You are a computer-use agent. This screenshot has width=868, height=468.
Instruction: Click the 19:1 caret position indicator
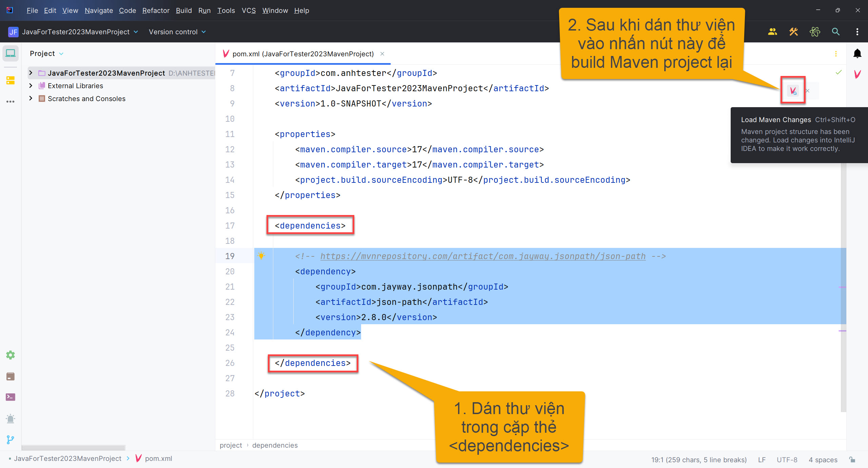[x=699, y=460]
